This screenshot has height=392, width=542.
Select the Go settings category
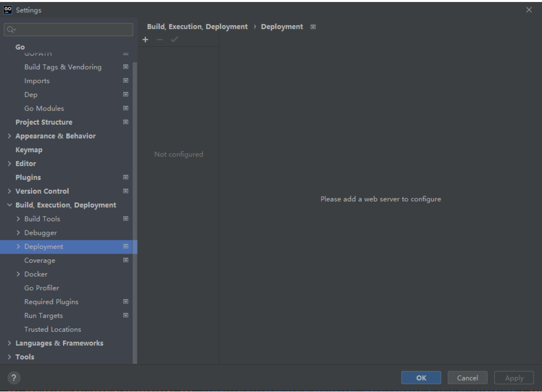point(20,47)
